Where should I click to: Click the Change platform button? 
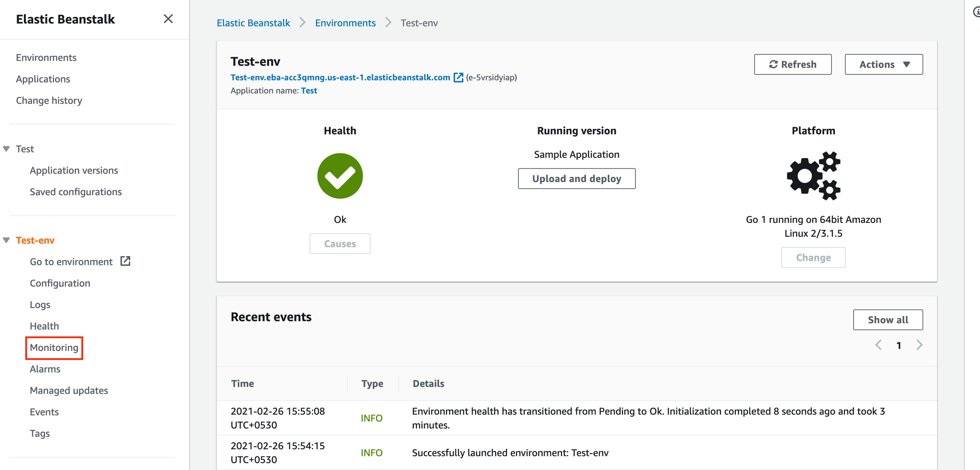pos(813,257)
